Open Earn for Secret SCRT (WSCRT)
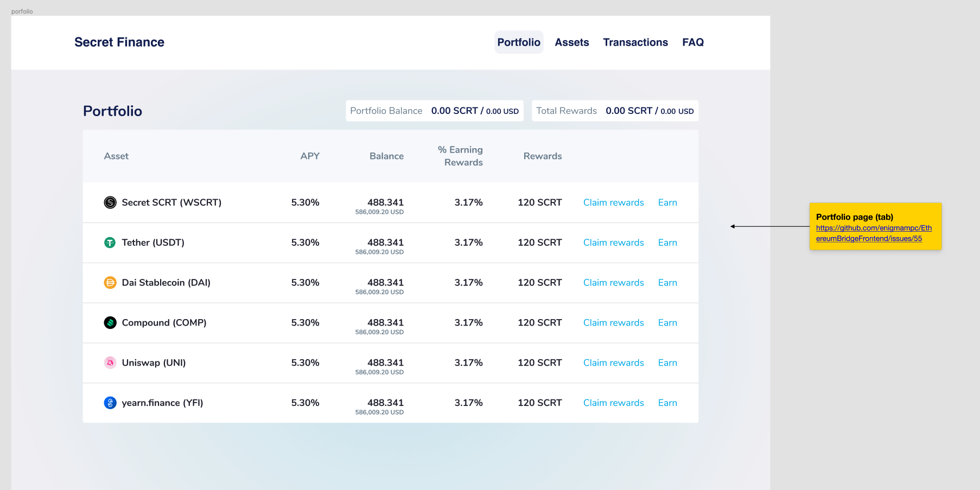Image resolution: width=980 pixels, height=490 pixels. [667, 202]
